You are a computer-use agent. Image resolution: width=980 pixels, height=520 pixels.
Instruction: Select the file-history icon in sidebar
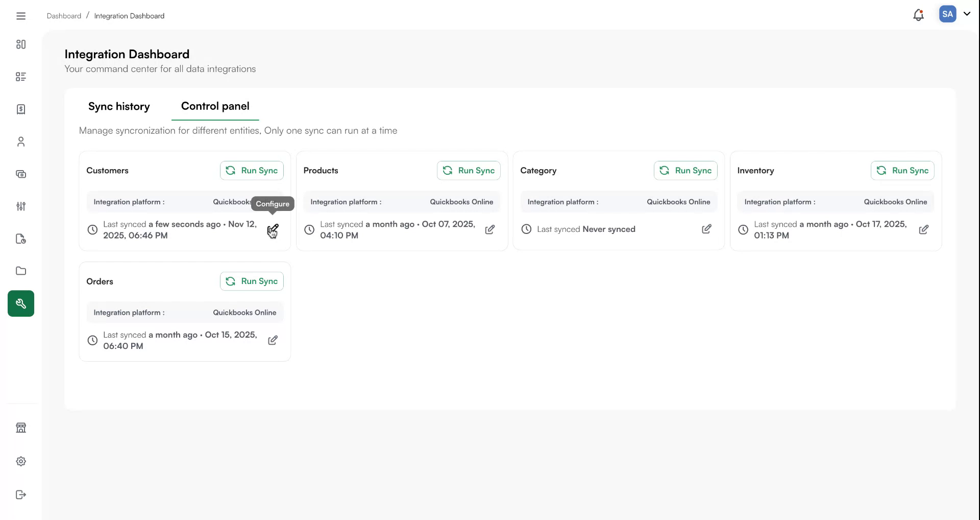point(21,239)
